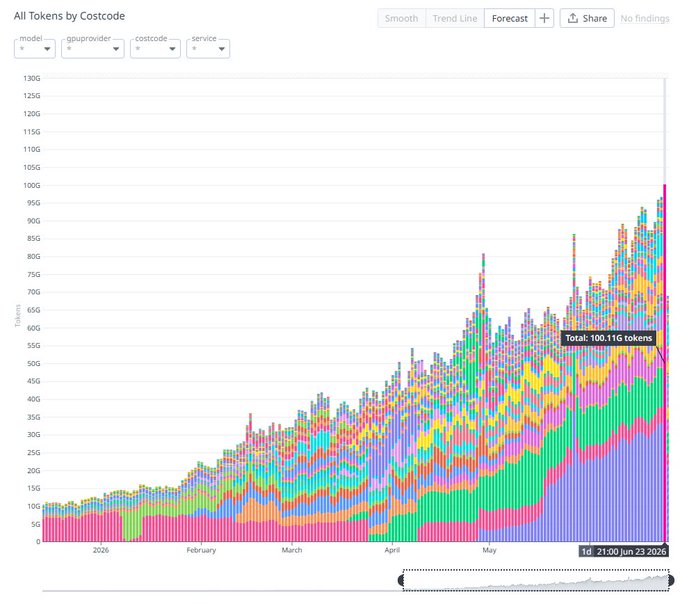Click the 'February' axis label
This screenshot has height=604, width=680.
point(201,550)
